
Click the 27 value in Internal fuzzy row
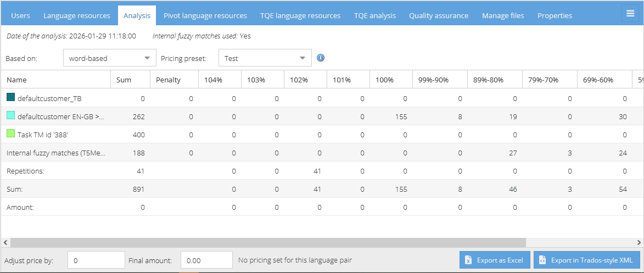(513, 153)
